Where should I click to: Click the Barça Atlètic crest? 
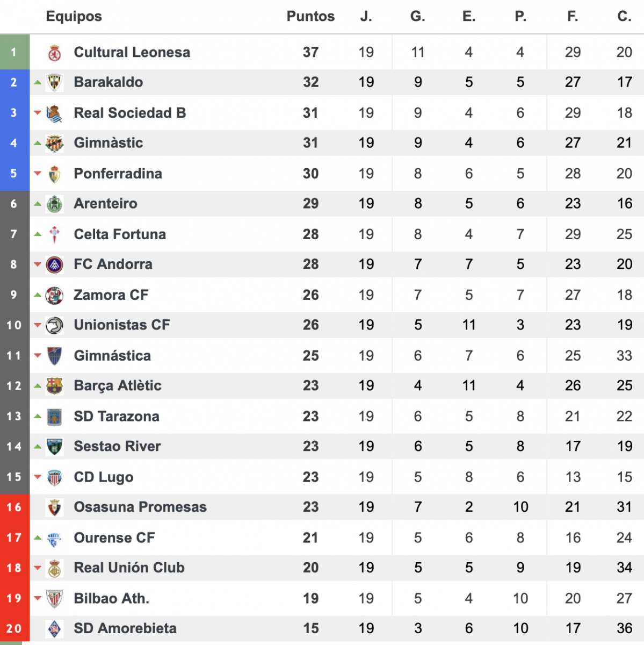tap(54, 386)
